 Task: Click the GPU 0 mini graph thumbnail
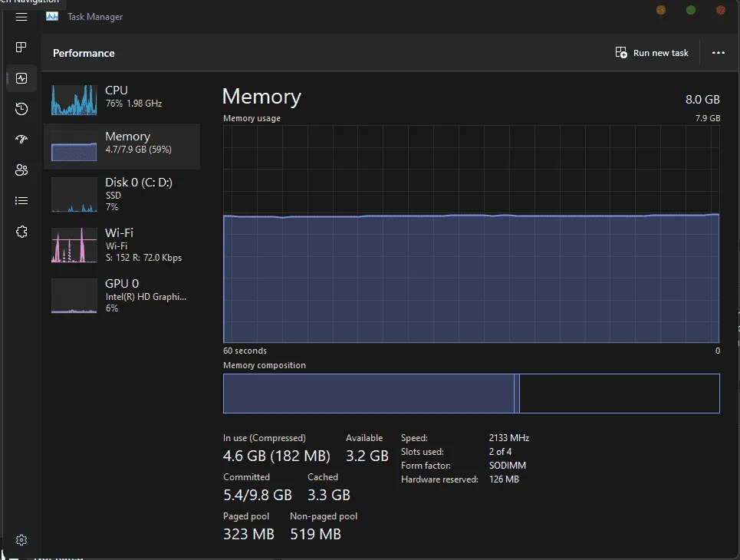click(74, 295)
